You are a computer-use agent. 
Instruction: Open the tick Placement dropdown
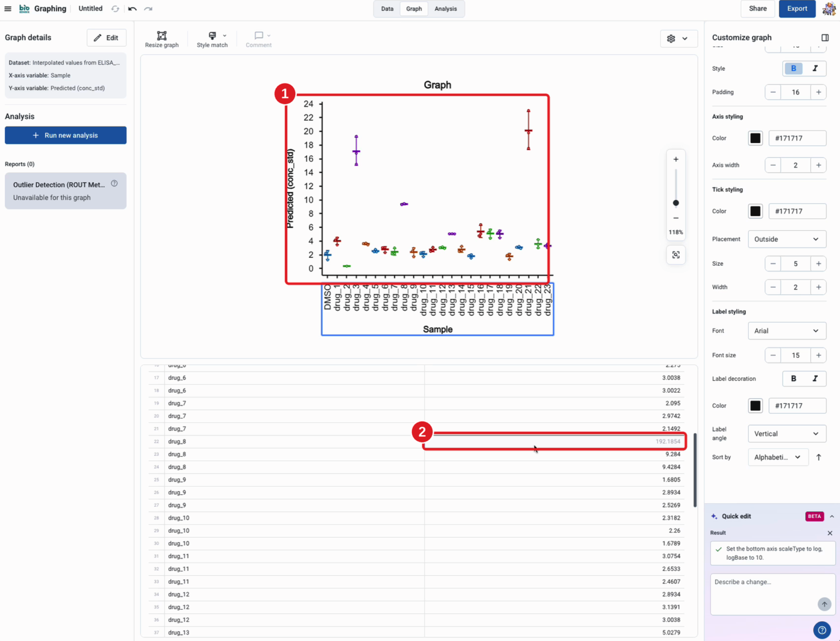point(787,239)
